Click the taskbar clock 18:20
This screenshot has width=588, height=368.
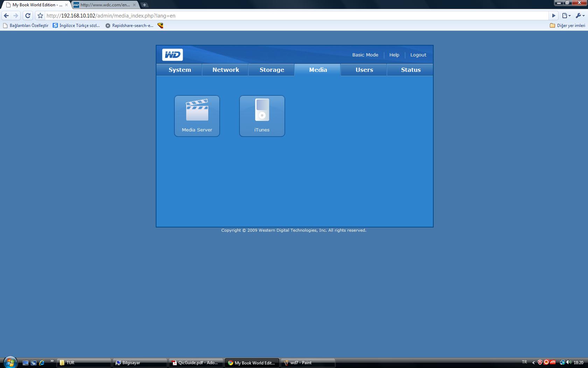pos(579,363)
